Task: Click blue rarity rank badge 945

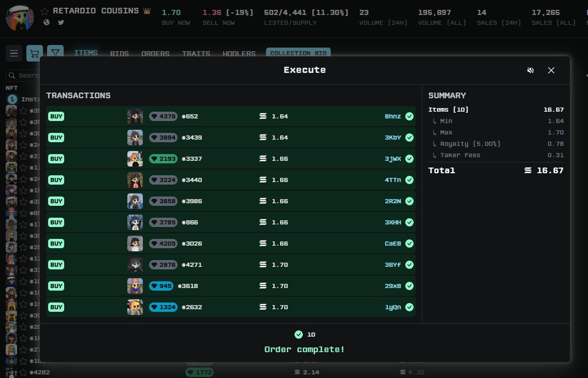Action: 161,286
